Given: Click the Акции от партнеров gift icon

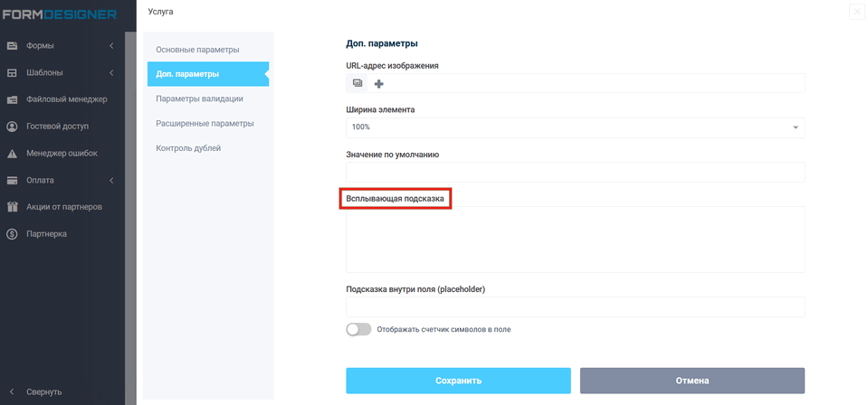Looking at the screenshot, I should 13,207.
